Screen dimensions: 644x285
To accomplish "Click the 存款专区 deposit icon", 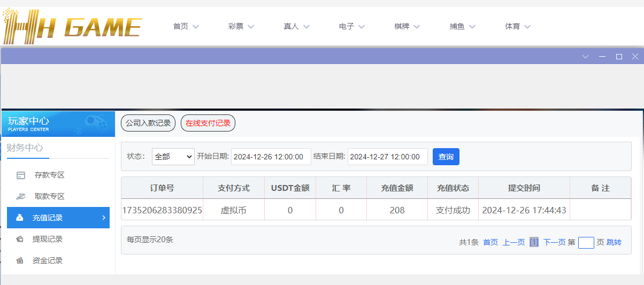I will click(x=21, y=175).
